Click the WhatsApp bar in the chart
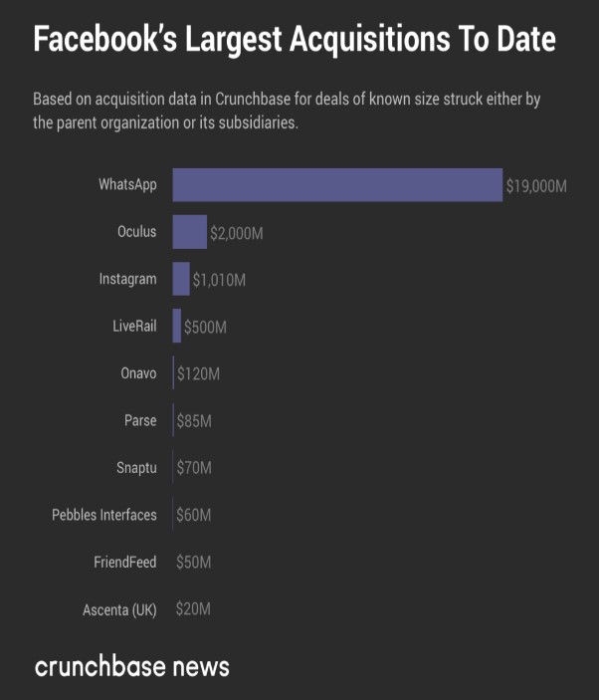Viewport: 599px width, 700px height. 337,185
